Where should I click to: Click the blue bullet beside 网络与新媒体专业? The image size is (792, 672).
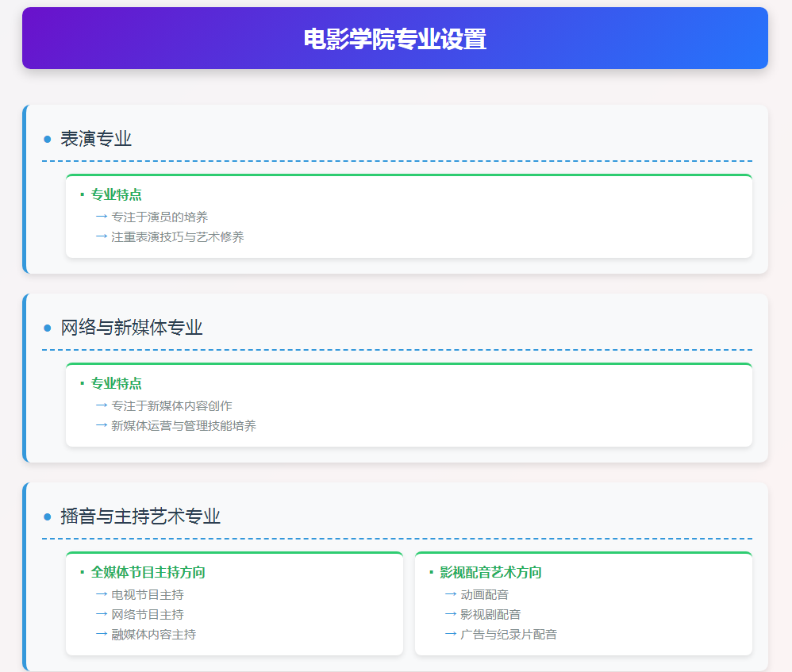(48, 328)
